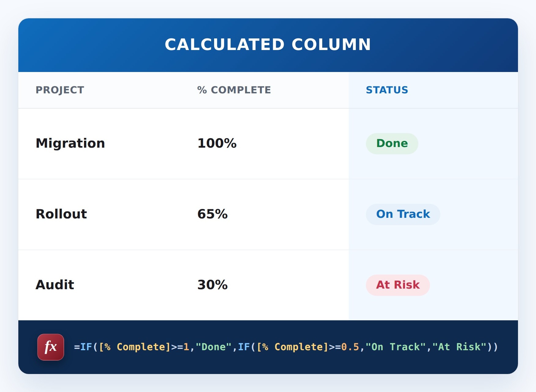Click "Done" text in the formula
536x392 pixels.
point(213,347)
